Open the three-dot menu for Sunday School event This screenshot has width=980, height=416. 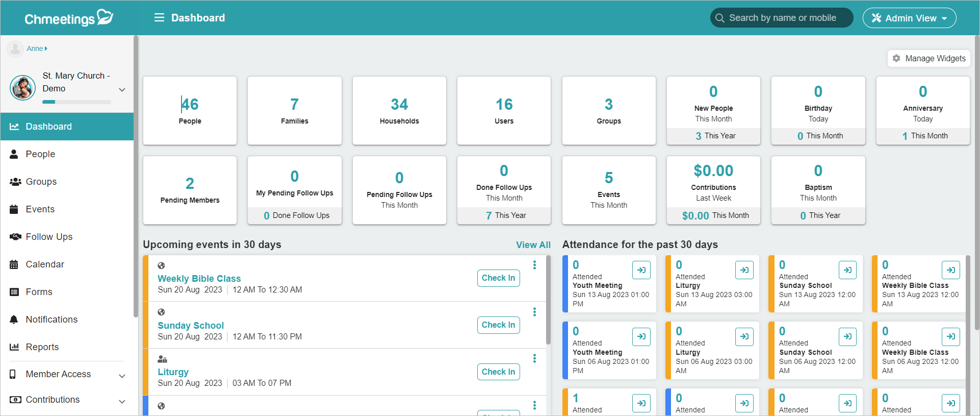pos(534,312)
